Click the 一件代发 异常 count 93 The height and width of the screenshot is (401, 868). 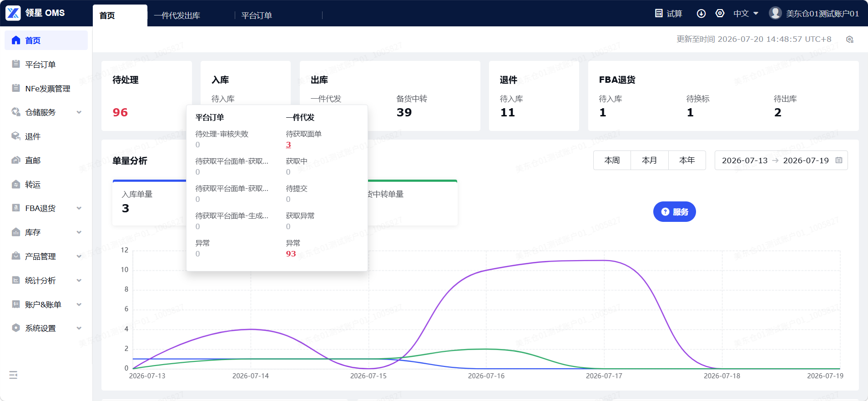[291, 254]
